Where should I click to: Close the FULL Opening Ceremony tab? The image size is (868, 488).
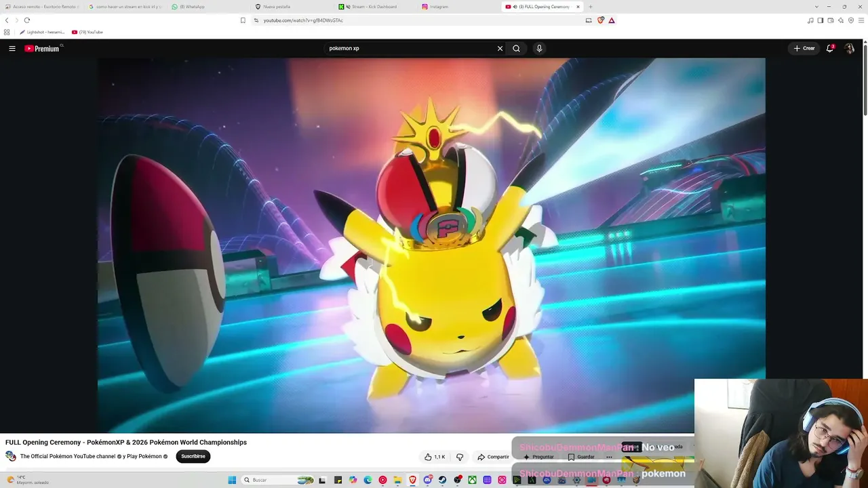(x=578, y=7)
